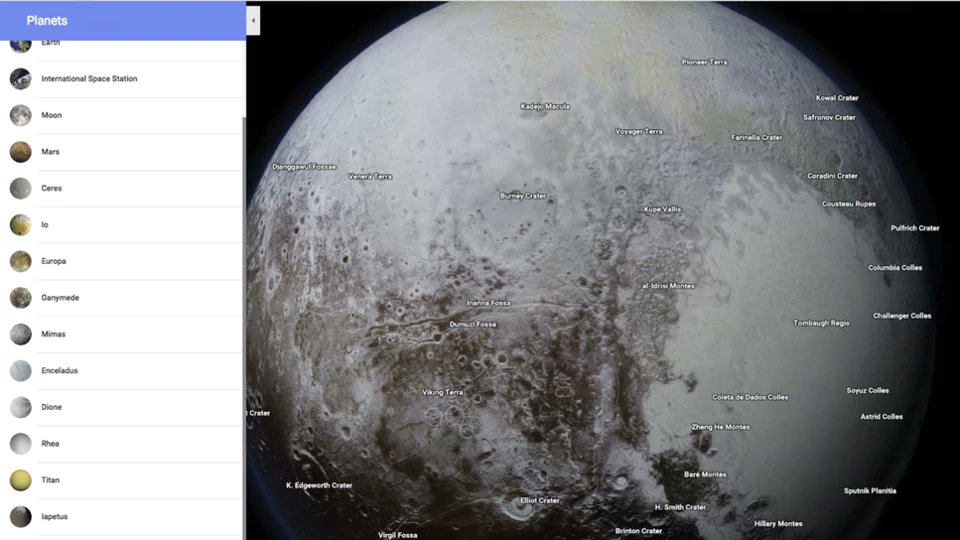Click the Cousteau Rupes label
Screen dimensions: 960x540
pos(849,204)
